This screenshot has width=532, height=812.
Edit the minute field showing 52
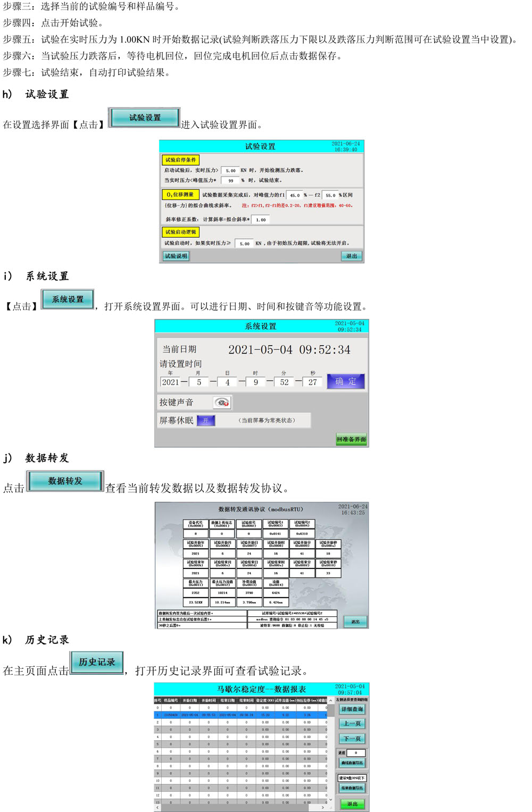284,382
